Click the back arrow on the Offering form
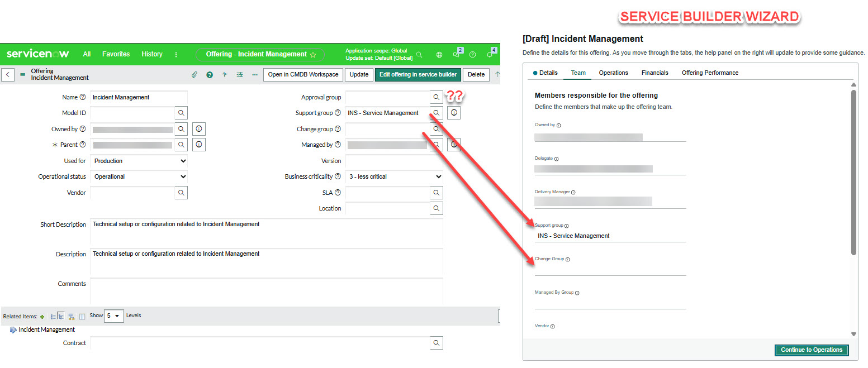The width and height of the screenshot is (868, 368). (x=8, y=74)
